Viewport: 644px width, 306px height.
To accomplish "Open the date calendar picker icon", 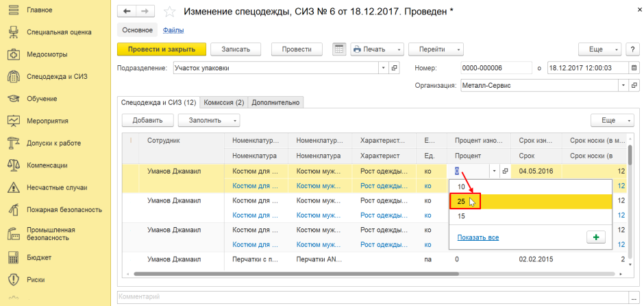I will (633, 69).
